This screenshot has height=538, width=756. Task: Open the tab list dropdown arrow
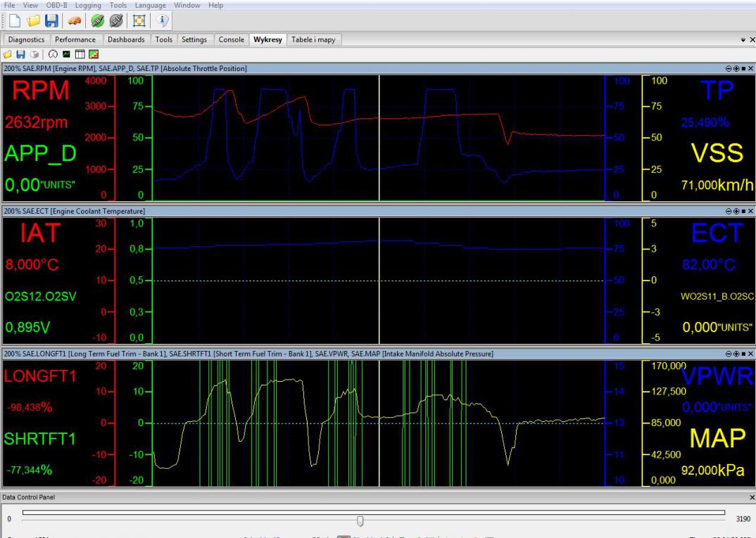743,40
